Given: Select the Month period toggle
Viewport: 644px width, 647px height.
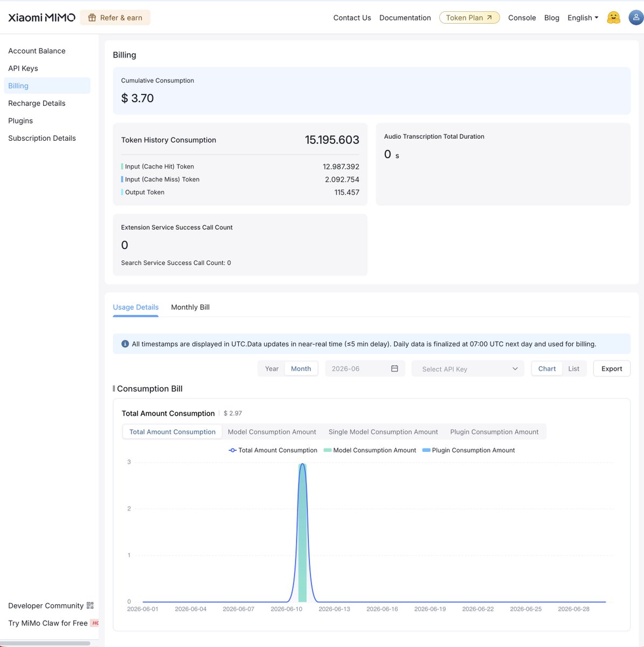Looking at the screenshot, I should [301, 369].
